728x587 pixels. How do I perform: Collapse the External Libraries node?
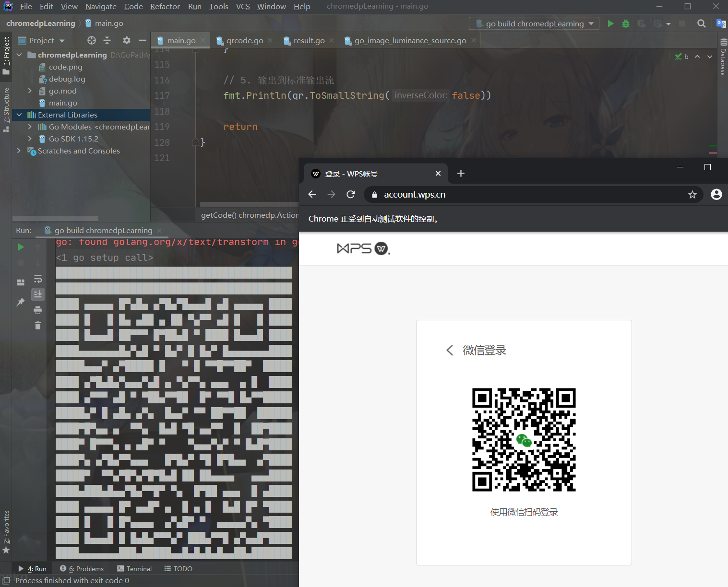point(19,115)
